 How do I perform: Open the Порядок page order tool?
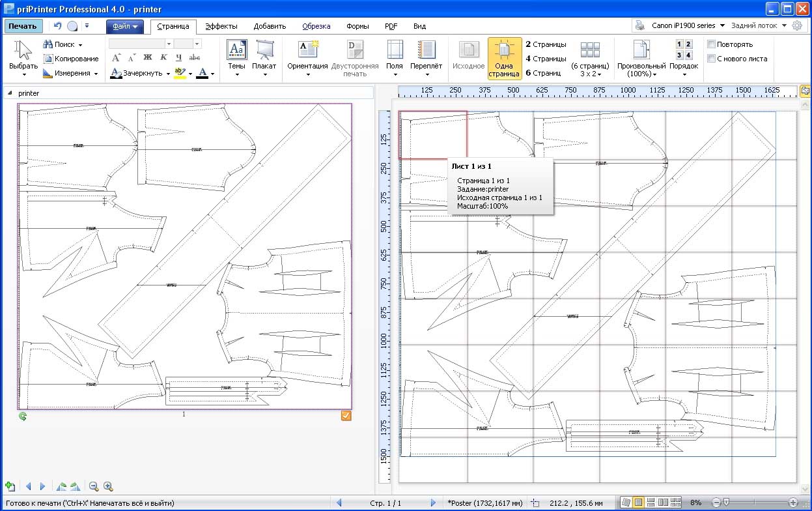[x=684, y=52]
